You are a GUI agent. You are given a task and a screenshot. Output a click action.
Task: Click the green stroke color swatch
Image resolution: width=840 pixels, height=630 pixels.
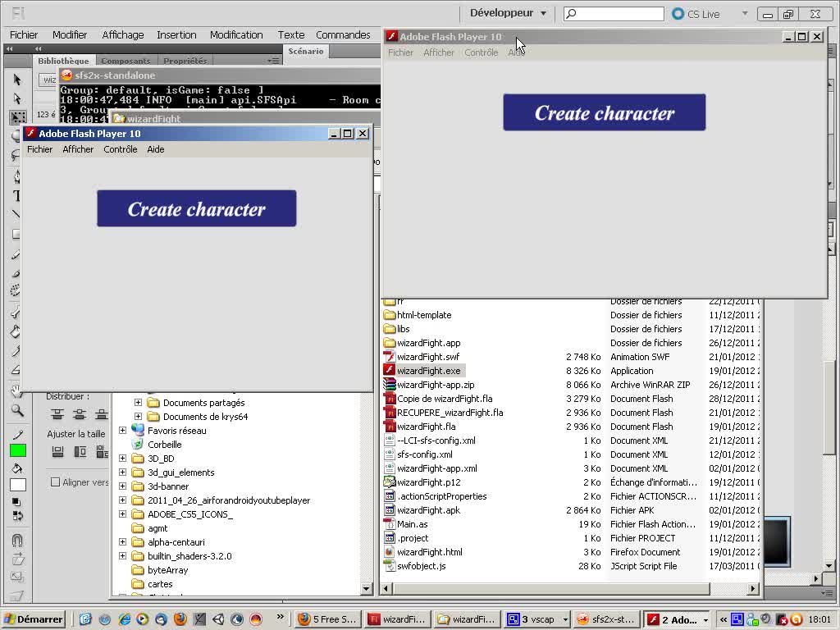(x=18, y=450)
